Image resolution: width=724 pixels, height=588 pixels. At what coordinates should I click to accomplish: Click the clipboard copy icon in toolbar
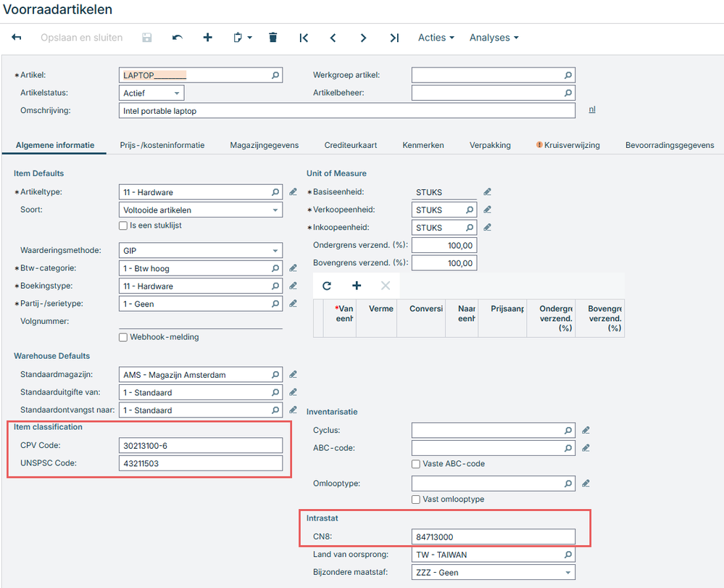[237, 38]
